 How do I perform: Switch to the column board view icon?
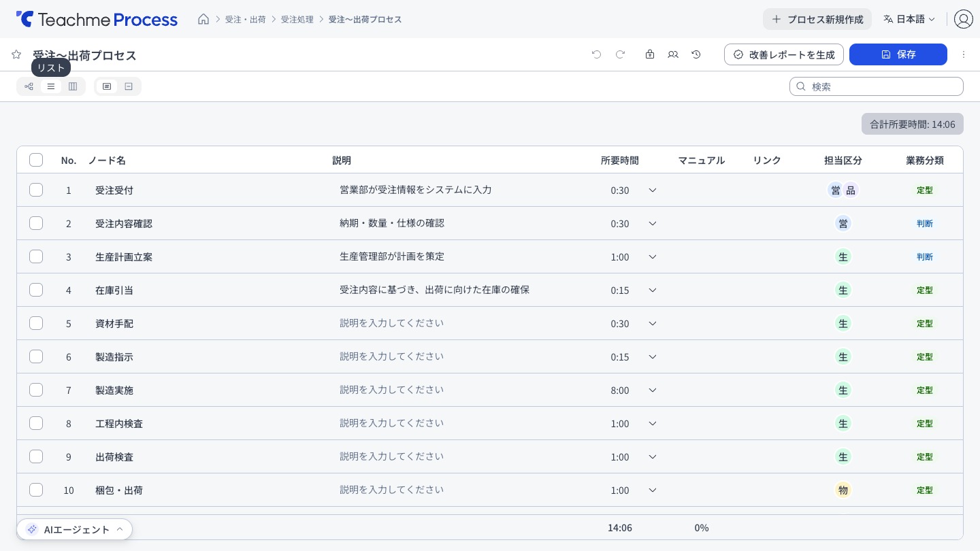tap(73, 86)
